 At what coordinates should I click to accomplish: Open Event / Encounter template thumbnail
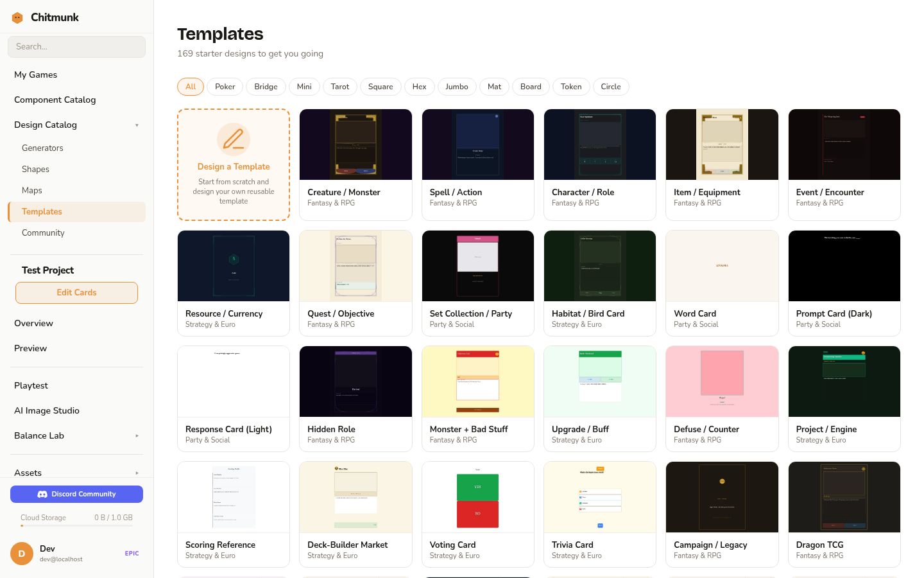844,144
